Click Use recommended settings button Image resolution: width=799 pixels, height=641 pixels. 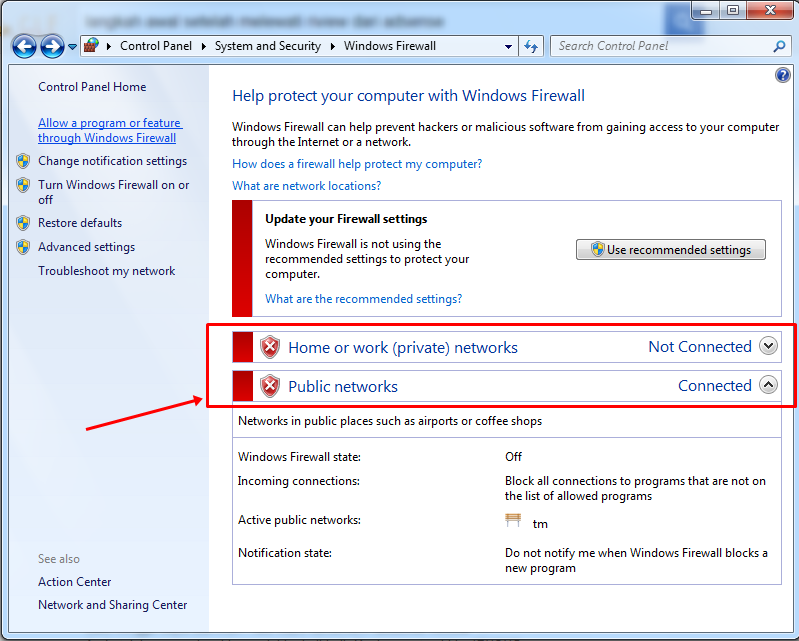(671, 250)
